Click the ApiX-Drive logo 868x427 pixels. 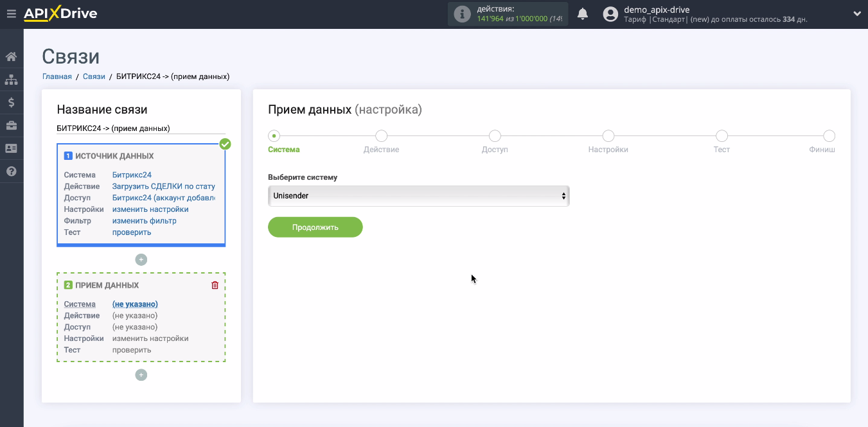pyautogui.click(x=60, y=13)
